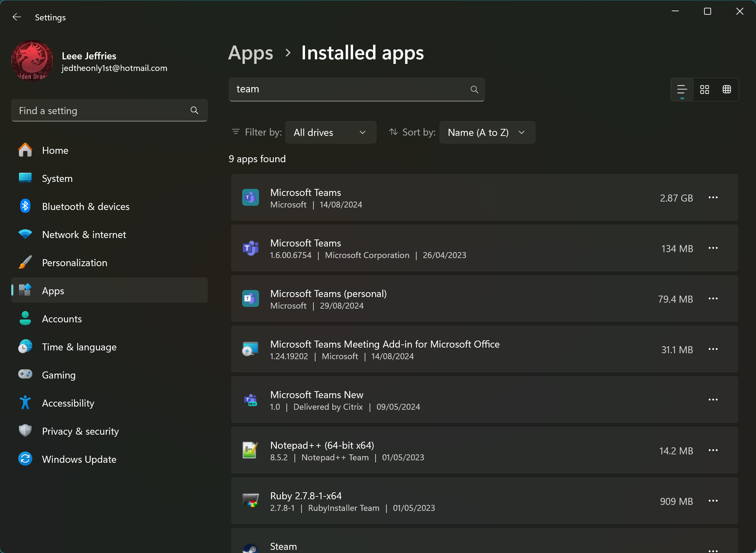The height and width of the screenshot is (553, 756).
Task: Expand the All drives filter dropdown
Action: point(331,132)
